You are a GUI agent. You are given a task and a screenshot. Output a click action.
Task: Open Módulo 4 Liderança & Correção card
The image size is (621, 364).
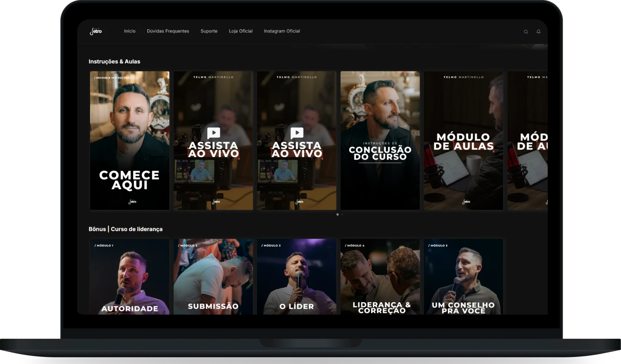[380, 277]
